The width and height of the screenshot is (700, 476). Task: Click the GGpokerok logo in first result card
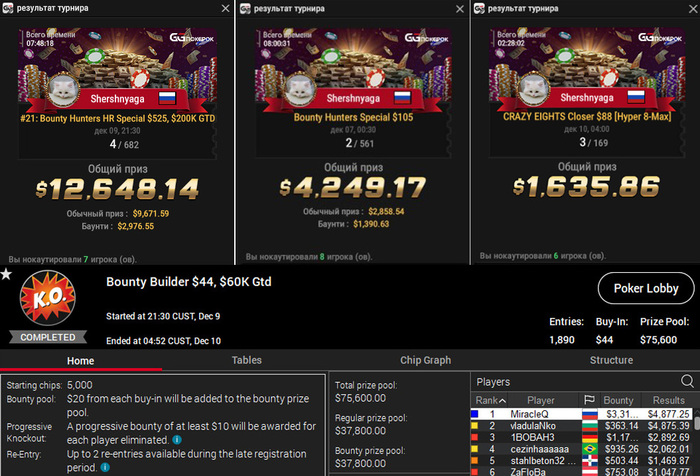pos(192,38)
